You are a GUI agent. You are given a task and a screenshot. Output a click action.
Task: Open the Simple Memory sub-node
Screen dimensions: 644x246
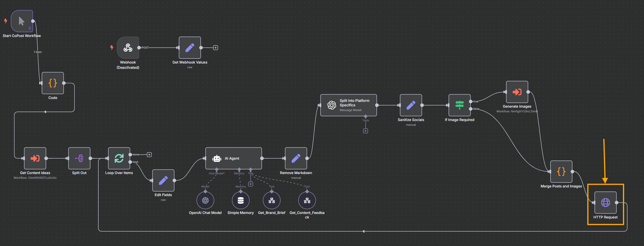pos(241,200)
